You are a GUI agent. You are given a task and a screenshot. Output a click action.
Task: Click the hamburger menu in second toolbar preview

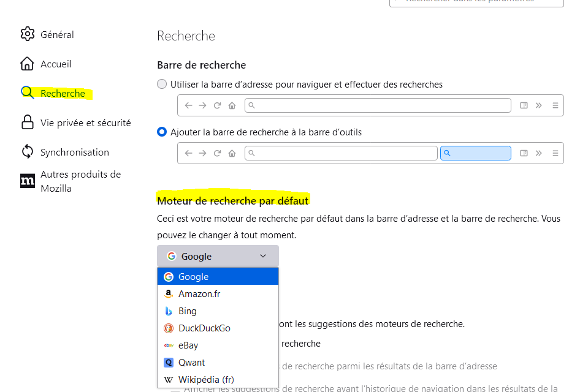click(555, 153)
